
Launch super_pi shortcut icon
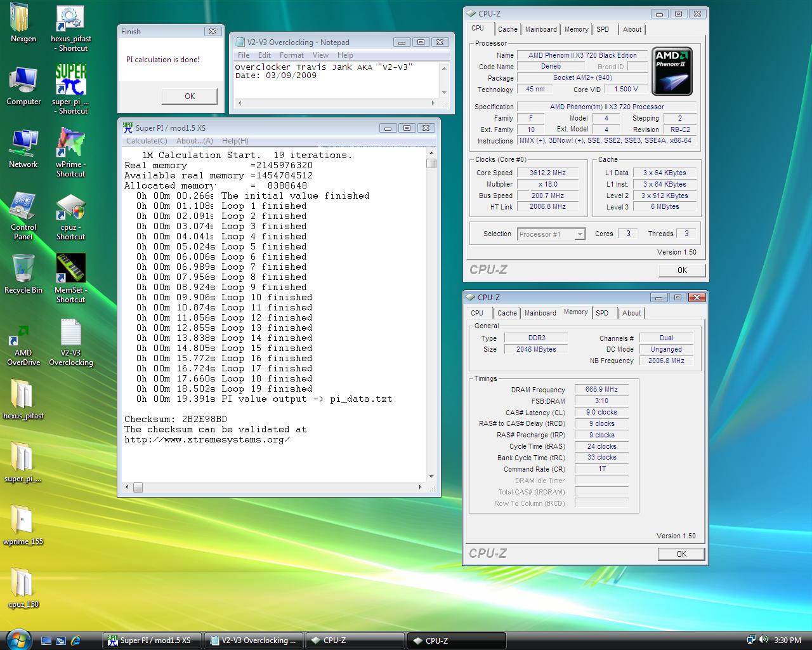(70, 89)
